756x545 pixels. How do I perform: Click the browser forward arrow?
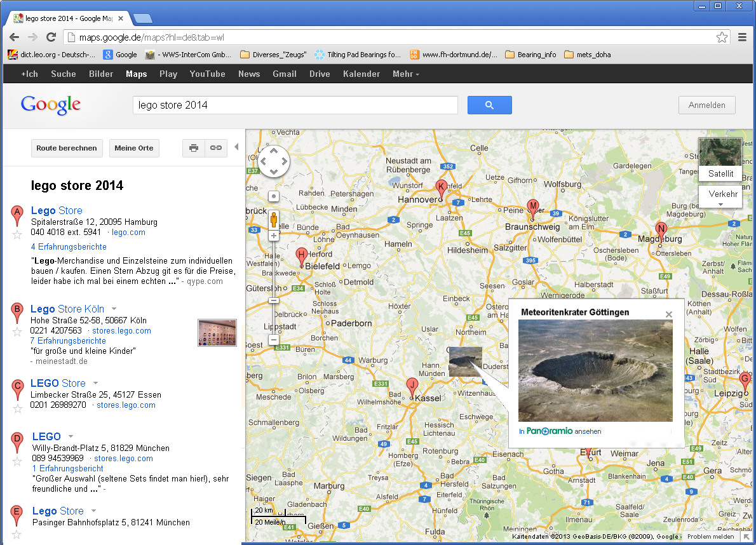32,37
